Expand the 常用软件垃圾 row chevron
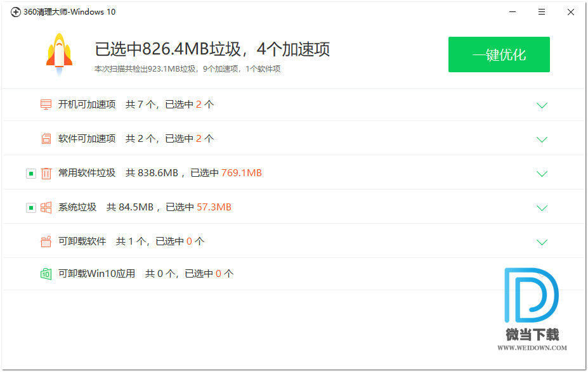588x372 pixels. point(542,174)
